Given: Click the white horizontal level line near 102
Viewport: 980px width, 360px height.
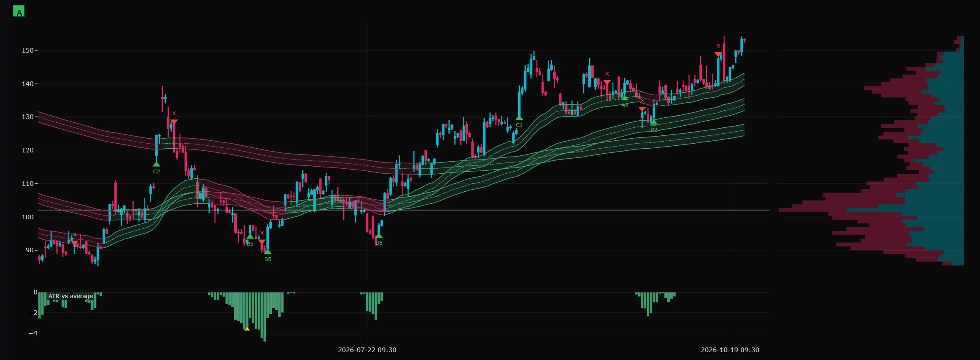Looking at the screenshot, I should pos(404,210).
